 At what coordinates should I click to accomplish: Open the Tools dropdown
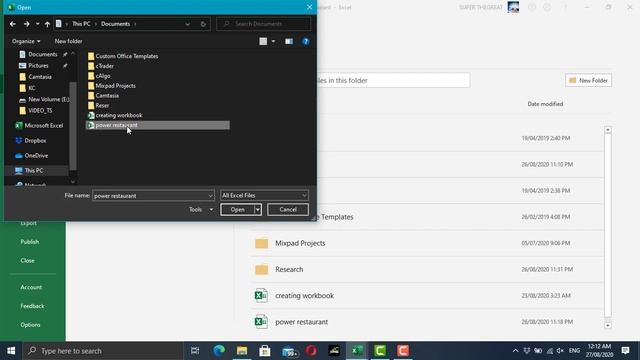coord(200,209)
